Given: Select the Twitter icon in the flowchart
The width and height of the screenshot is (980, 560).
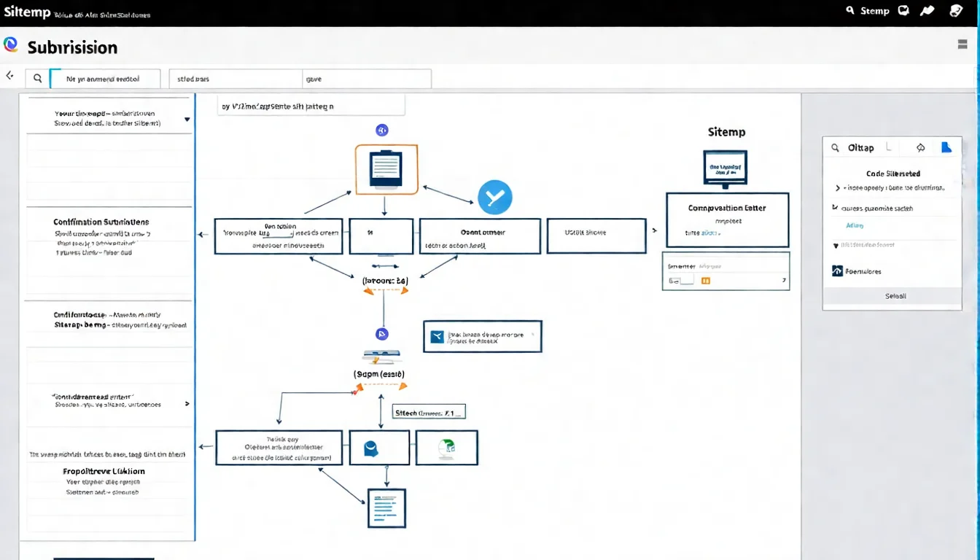Looking at the screenshot, I should click(495, 196).
